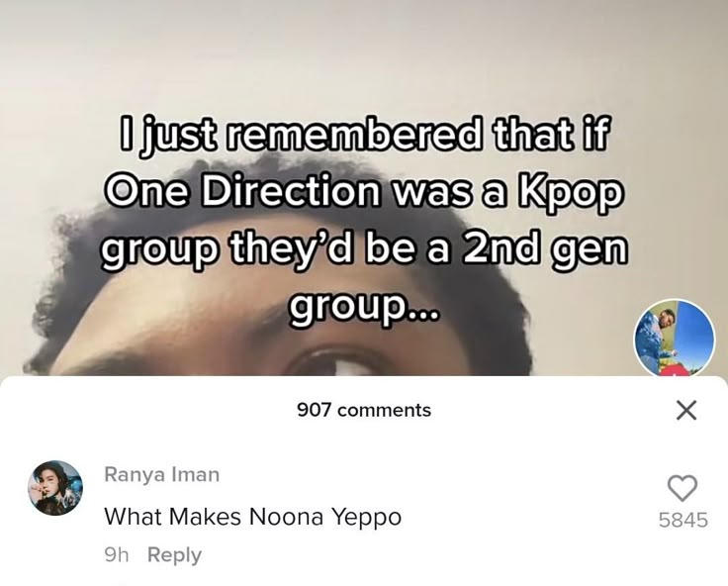
Task: Follow the creator via the red plus badge
Action: point(675,371)
